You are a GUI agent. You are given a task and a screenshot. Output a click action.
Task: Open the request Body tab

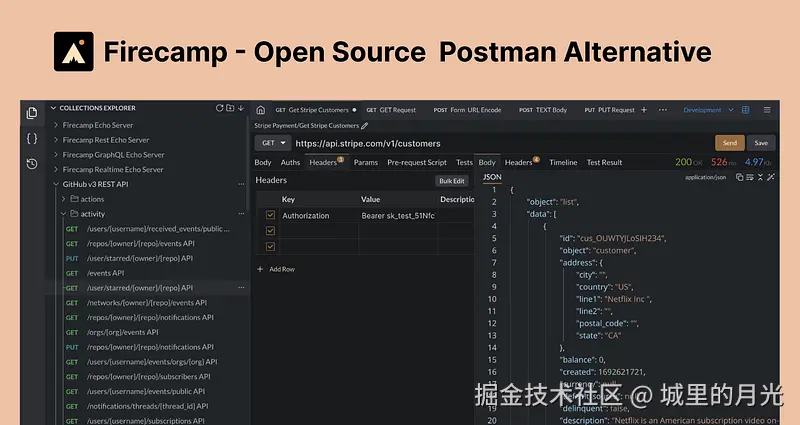[263, 162]
